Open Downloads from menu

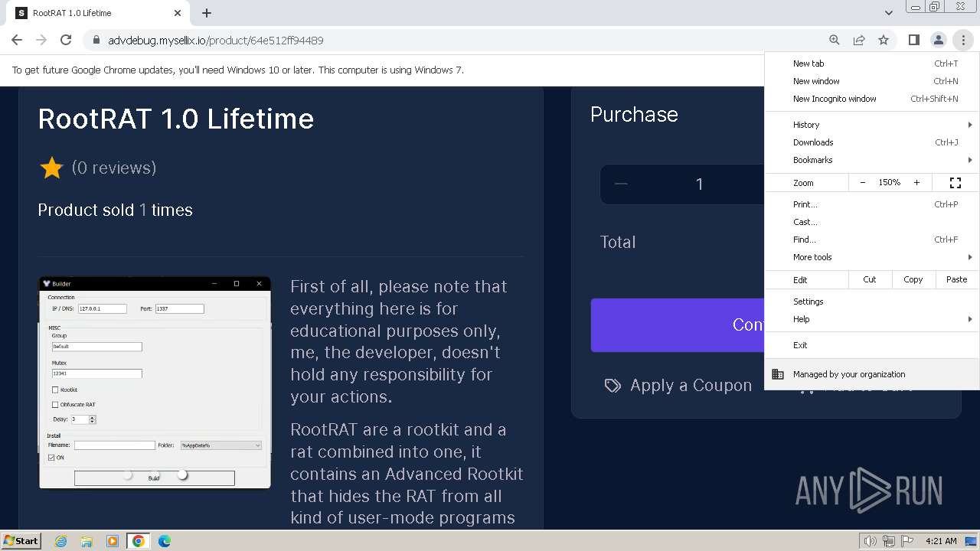[x=871, y=142]
